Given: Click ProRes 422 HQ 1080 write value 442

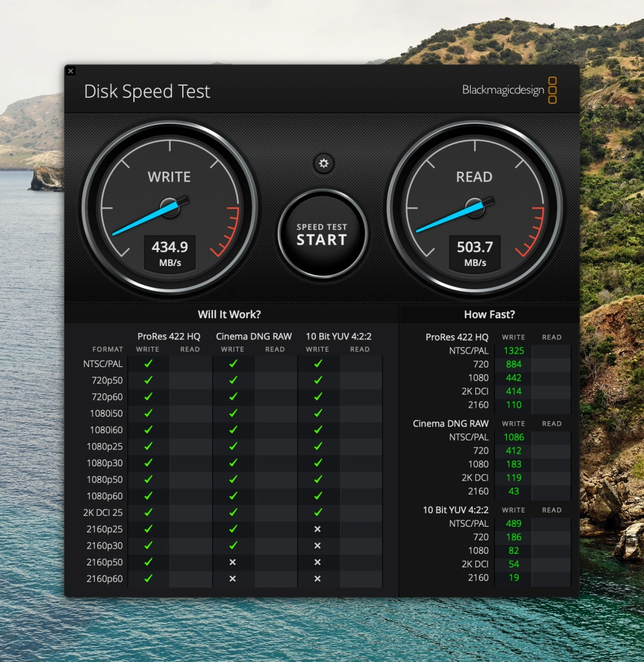Looking at the screenshot, I should click(513, 378).
